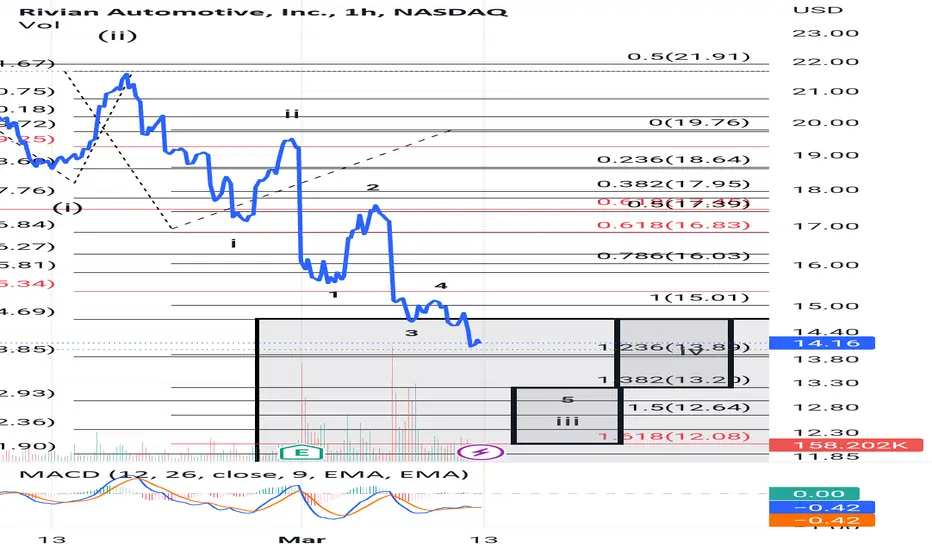Select the 0.786(16.03) Fibonacci label
Screen dimensions: 932x550
(x=673, y=256)
